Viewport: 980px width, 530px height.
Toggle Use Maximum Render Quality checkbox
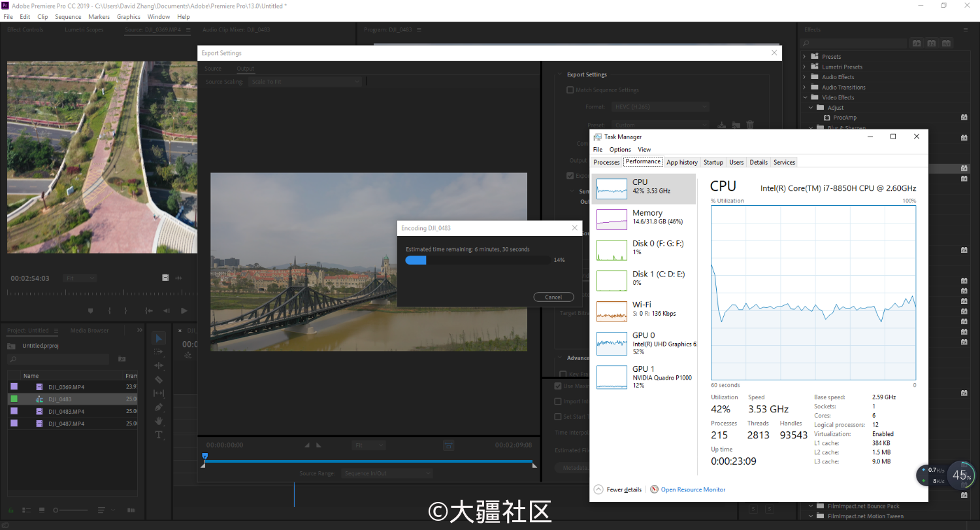pos(558,386)
